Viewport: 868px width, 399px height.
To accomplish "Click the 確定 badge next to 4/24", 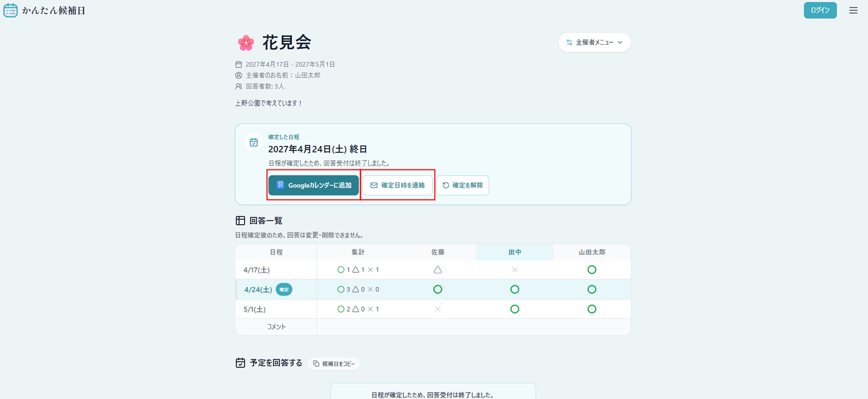I will tap(284, 290).
